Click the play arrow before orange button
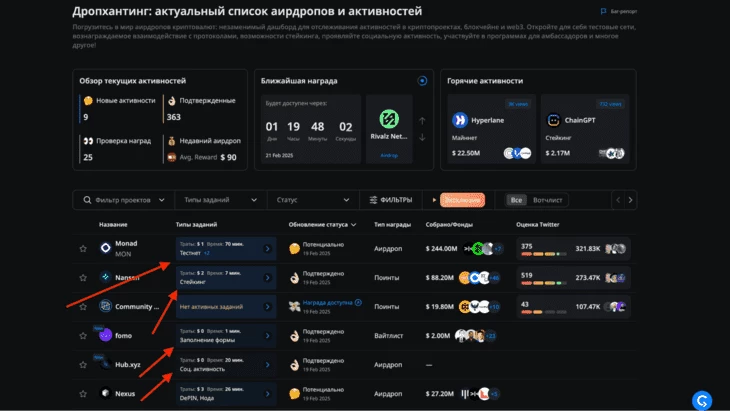This screenshot has width=730, height=411. click(434, 200)
